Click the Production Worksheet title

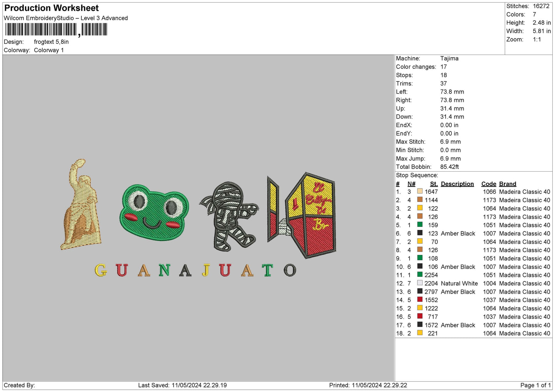(x=51, y=8)
